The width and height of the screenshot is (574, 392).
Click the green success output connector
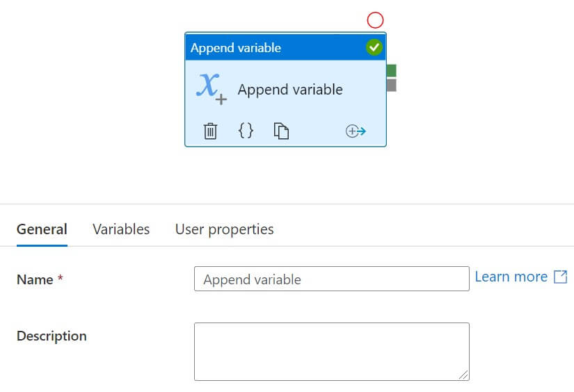tap(391, 70)
